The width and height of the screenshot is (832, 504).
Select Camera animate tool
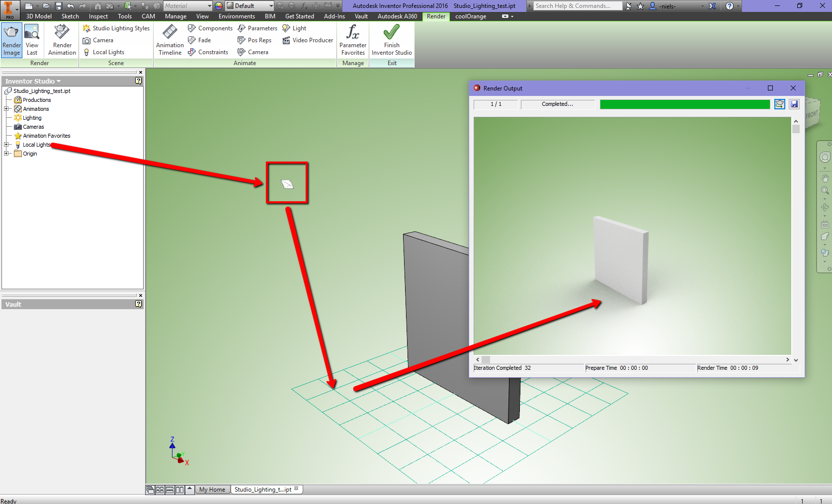point(253,52)
